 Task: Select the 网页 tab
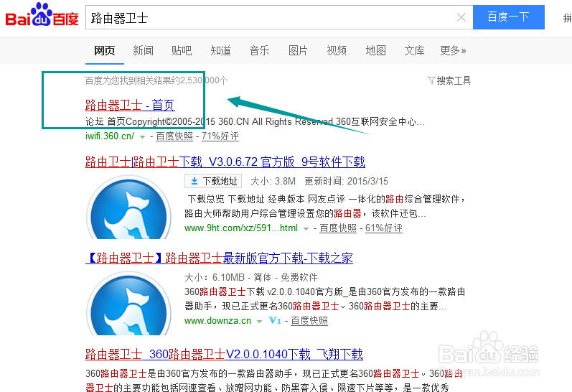coord(104,50)
